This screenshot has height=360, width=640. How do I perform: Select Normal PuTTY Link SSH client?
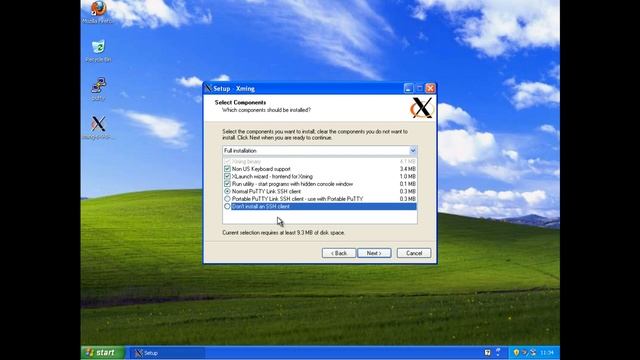click(x=227, y=191)
